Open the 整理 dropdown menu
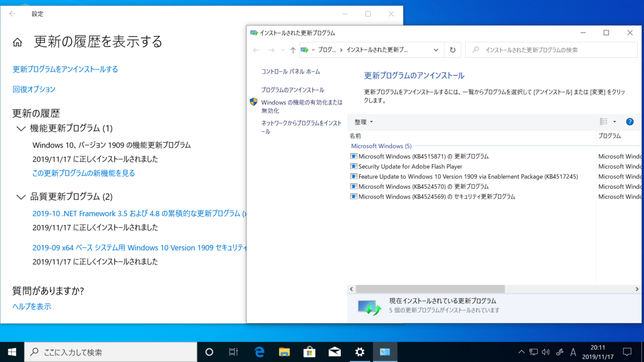 [363, 122]
